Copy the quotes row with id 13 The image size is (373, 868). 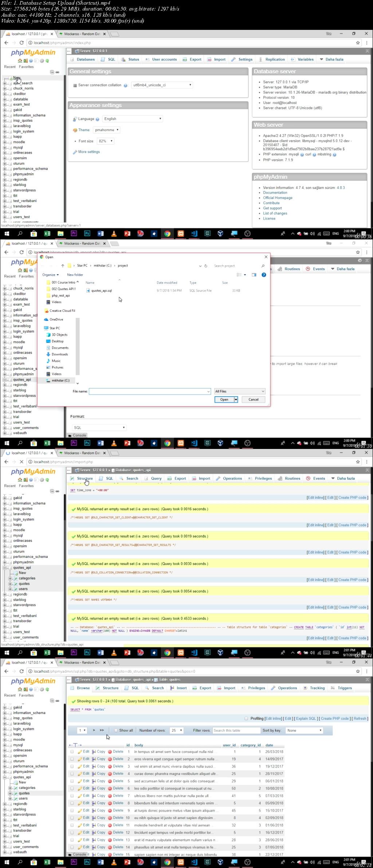pyautogui.click(x=98, y=840)
